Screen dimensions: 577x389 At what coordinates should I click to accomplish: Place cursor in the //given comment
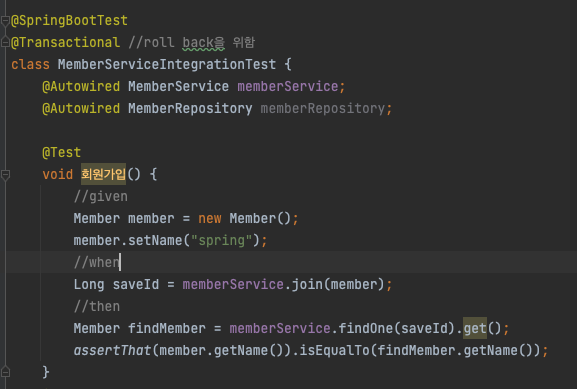tap(100, 197)
